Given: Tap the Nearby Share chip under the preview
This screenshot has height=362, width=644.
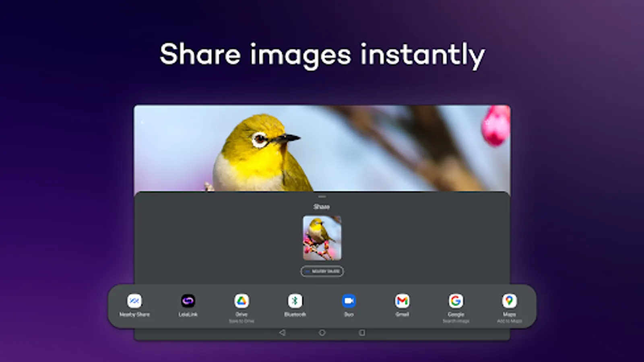Looking at the screenshot, I should coord(322,271).
